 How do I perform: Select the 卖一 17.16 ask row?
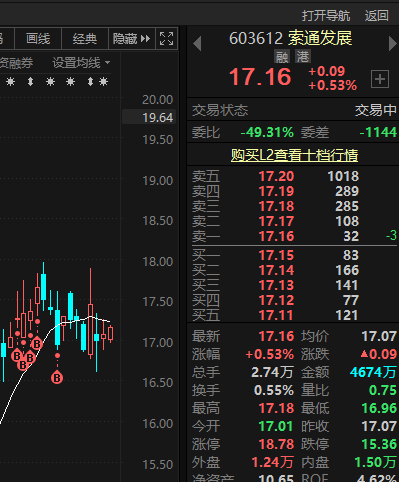click(x=293, y=236)
